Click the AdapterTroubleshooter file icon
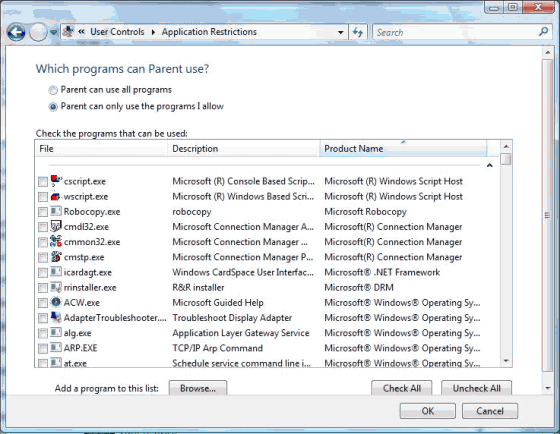 point(56,317)
